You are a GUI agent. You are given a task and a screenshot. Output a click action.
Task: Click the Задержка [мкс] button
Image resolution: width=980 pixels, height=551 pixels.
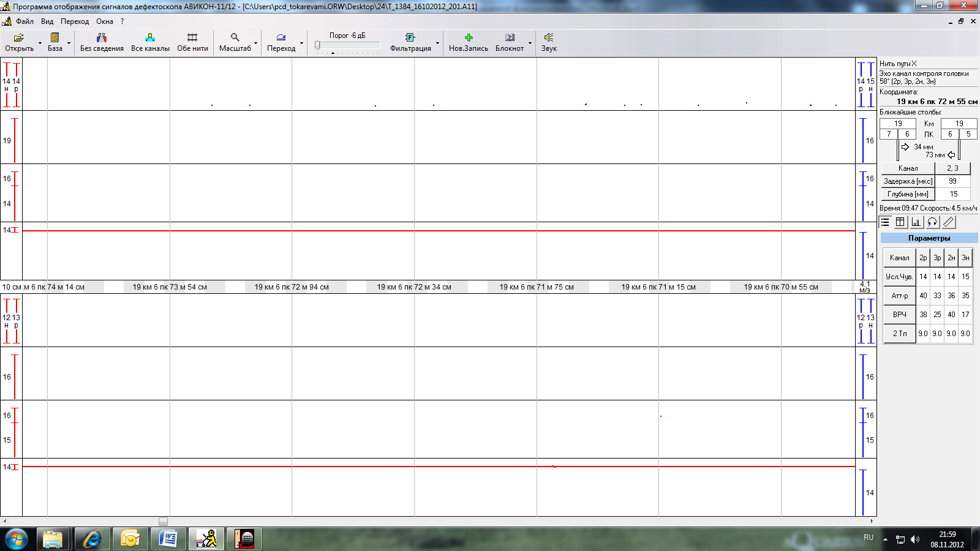[x=908, y=181]
